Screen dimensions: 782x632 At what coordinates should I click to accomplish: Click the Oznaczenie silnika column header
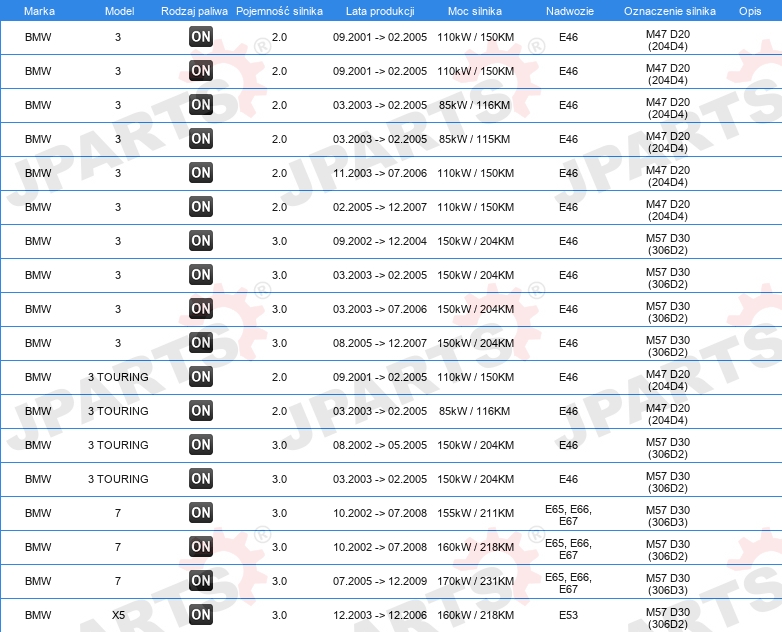click(670, 11)
